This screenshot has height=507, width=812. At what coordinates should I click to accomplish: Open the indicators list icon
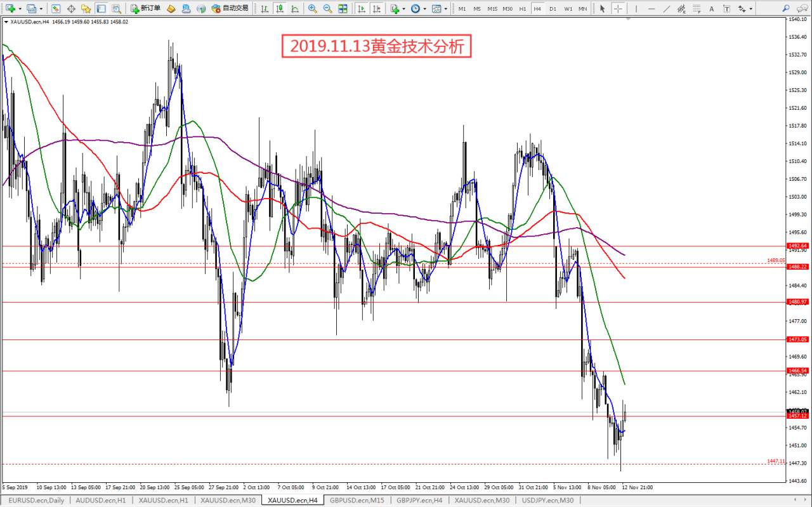pyautogui.click(x=395, y=8)
